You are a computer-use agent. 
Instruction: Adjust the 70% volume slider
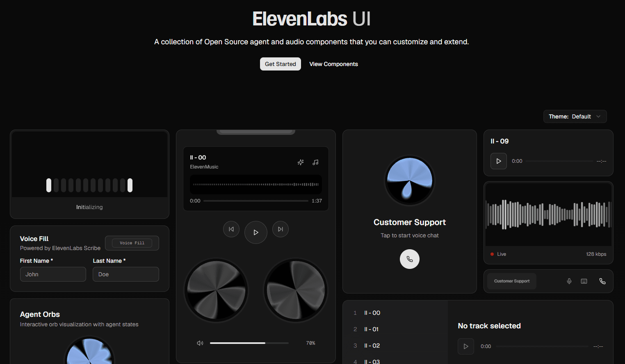coord(249,343)
